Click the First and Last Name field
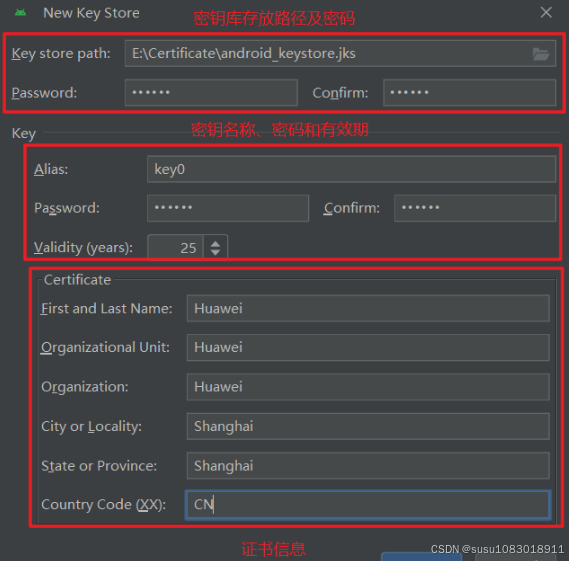Viewport: 569px width, 561px height. (x=368, y=308)
